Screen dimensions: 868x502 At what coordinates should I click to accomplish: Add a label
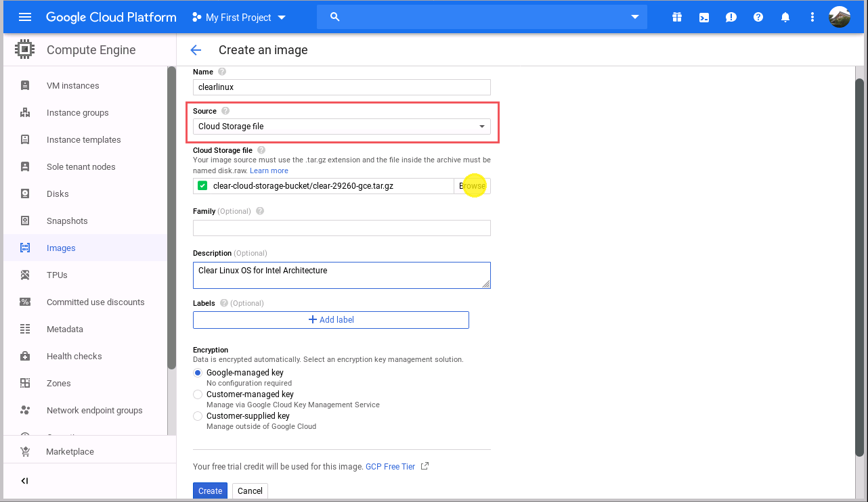coord(331,320)
